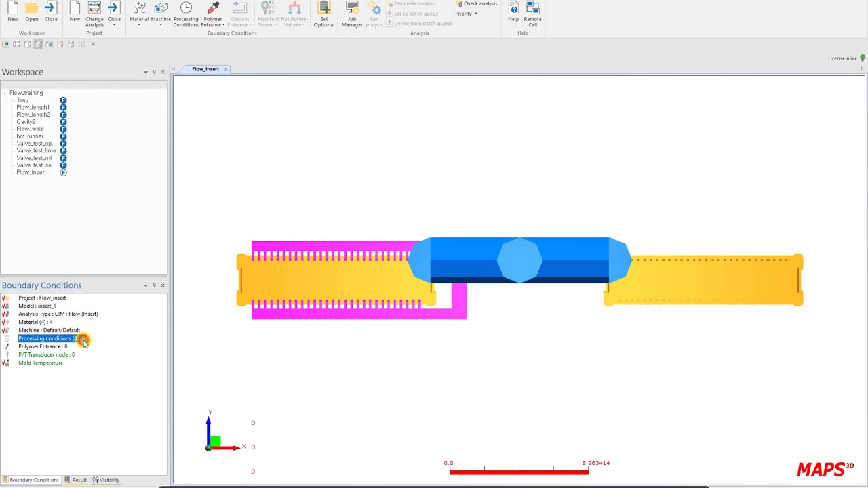
Task: Click the first view-mode icon in the quick toolbar
Action: [5, 44]
